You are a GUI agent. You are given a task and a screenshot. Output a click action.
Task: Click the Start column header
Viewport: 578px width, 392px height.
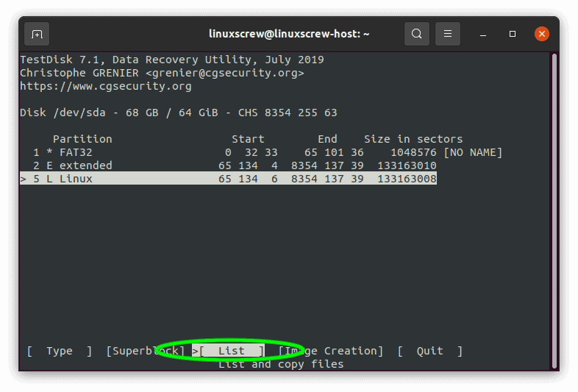(248, 139)
